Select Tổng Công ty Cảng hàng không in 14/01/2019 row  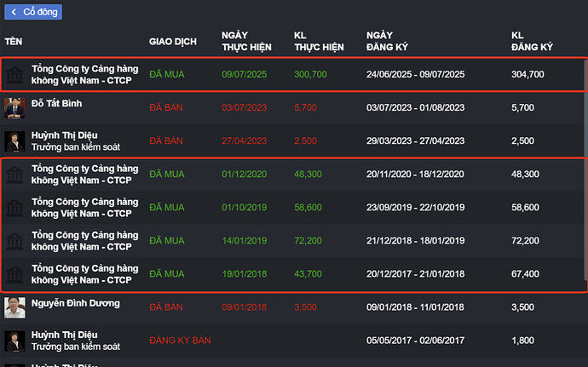tap(84, 241)
